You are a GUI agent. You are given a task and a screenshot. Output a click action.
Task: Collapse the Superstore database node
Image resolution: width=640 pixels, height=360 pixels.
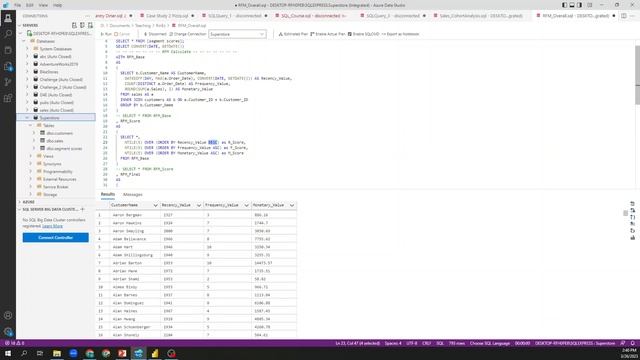coord(27,118)
